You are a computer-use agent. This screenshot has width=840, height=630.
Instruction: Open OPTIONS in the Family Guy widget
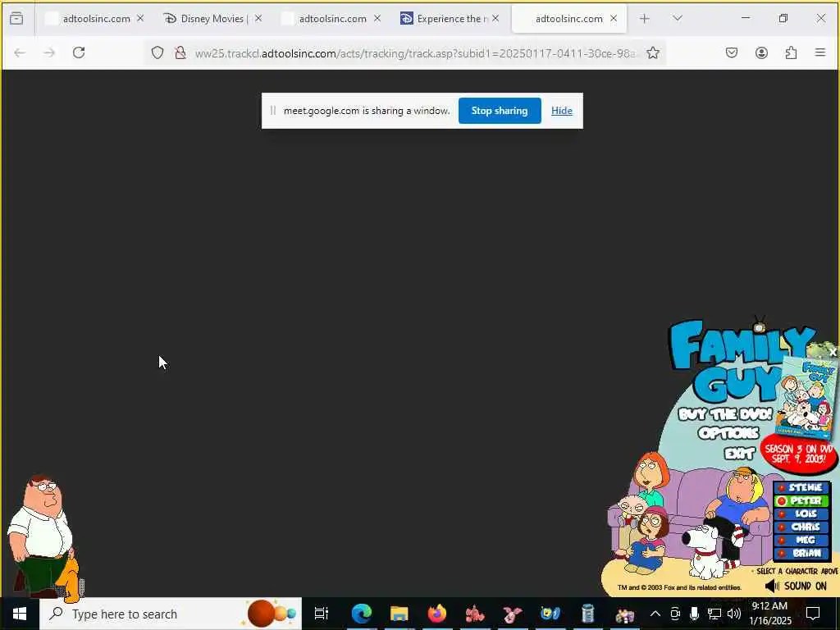coord(728,433)
